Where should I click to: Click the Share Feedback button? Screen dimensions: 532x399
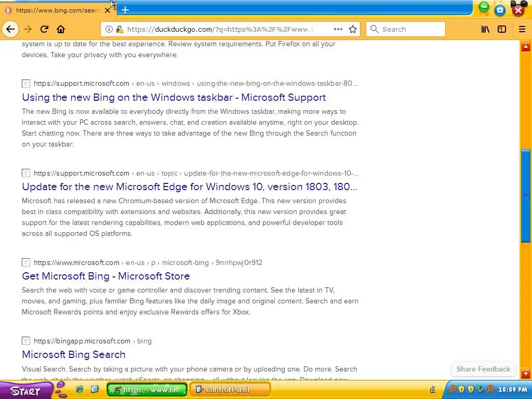click(483, 369)
